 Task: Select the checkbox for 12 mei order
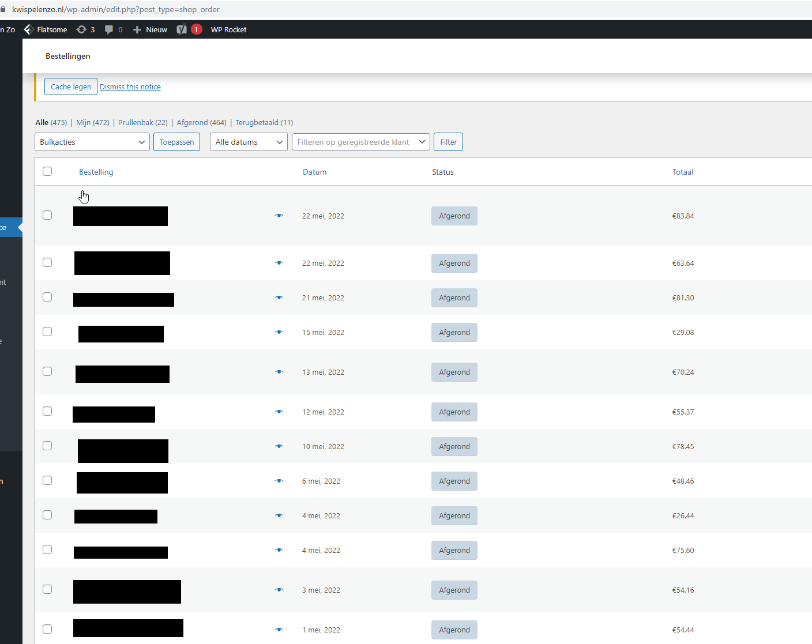47,411
